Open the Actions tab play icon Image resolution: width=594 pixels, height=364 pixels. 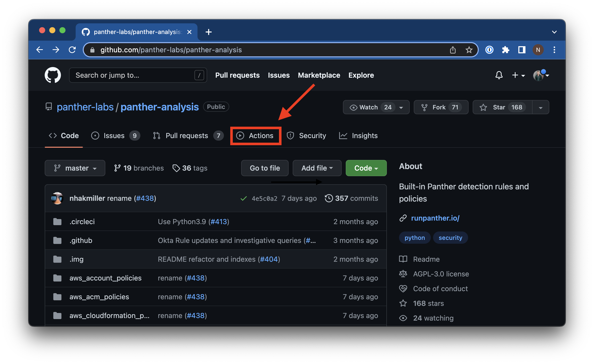pos(240,136)
